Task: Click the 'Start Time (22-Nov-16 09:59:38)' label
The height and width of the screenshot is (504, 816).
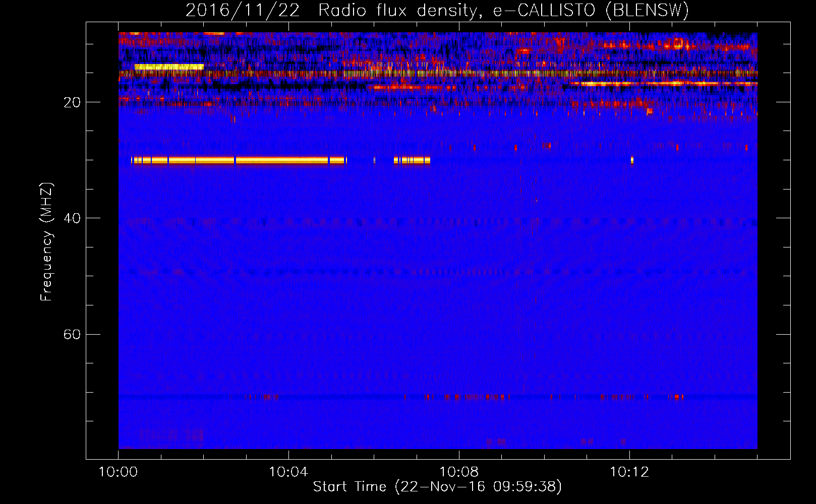Action: tap(437, 487)
